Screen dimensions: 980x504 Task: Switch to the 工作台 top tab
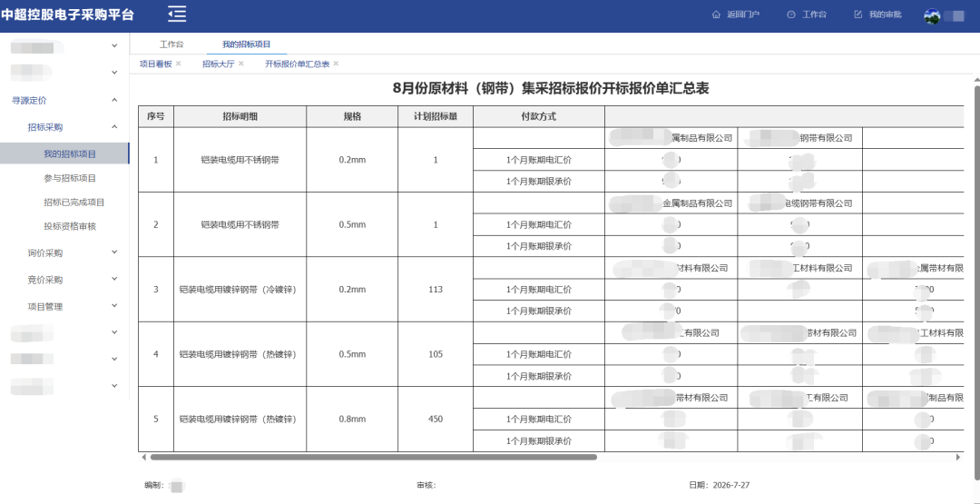pos(171,44)
